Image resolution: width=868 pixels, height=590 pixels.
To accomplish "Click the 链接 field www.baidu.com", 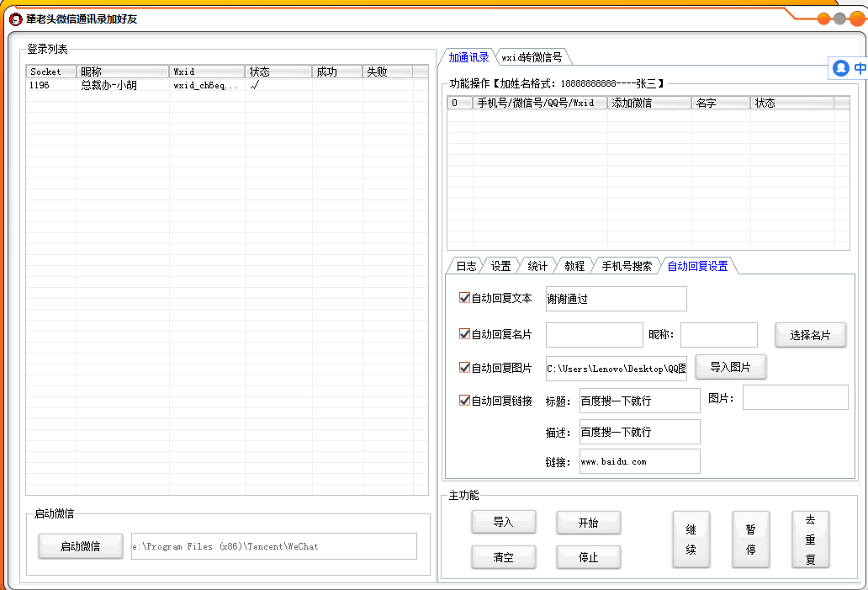I will (639, 461).
